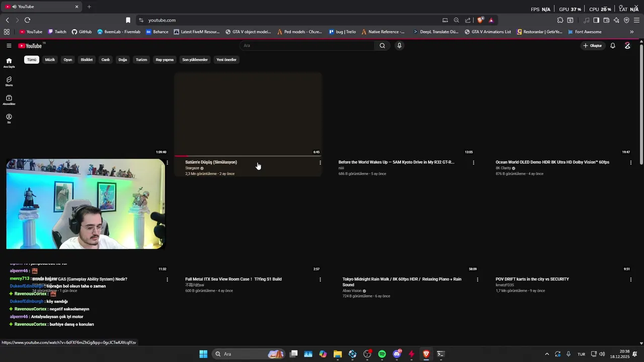Open the YouTube hamburger guide menu
This screenshot has width=644, height=362.
(9, 46)
